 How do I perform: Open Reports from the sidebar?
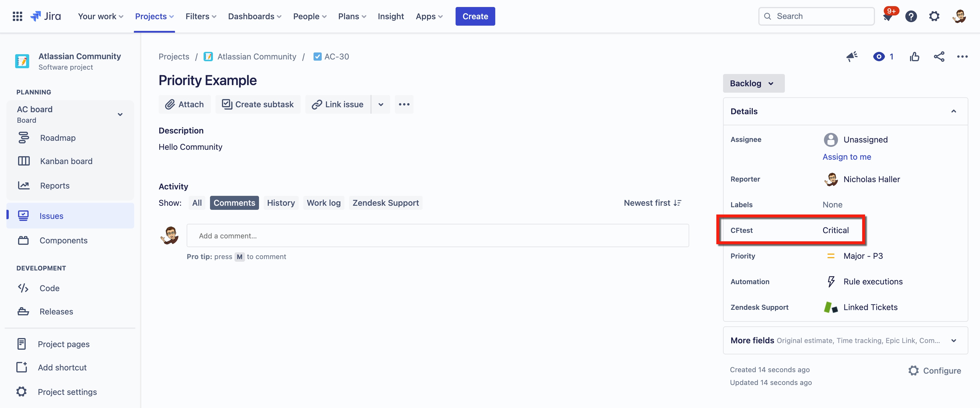[x=55, y=186]
